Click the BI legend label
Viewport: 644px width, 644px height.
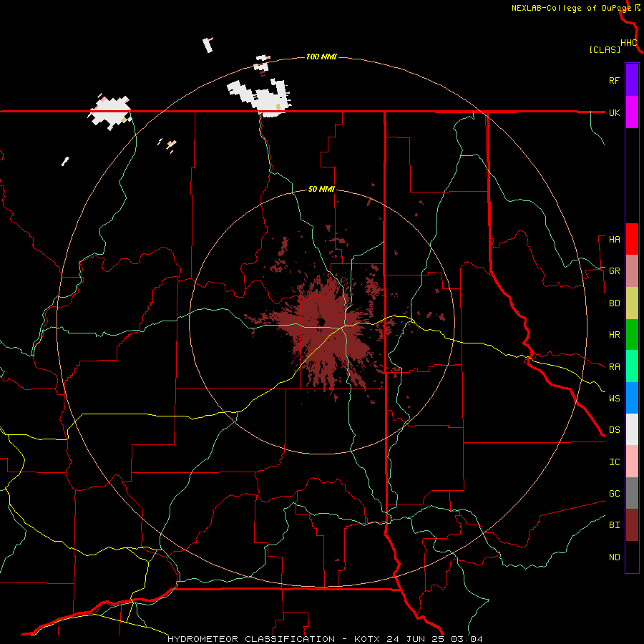(x=614, y=525)
